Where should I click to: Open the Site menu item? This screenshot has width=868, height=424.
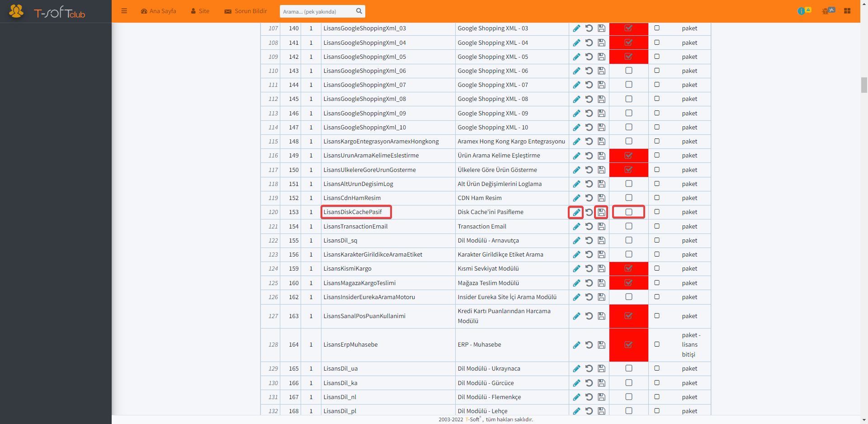click(x=200, y=11)
